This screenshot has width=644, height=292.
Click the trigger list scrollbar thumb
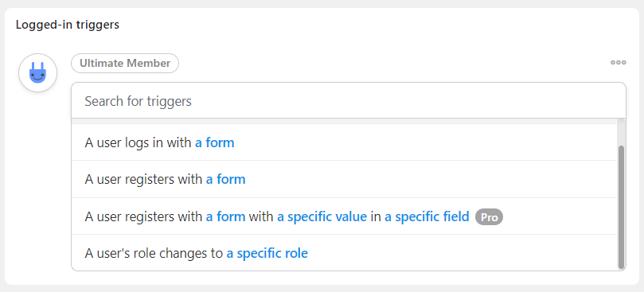[x=621, y=207]
